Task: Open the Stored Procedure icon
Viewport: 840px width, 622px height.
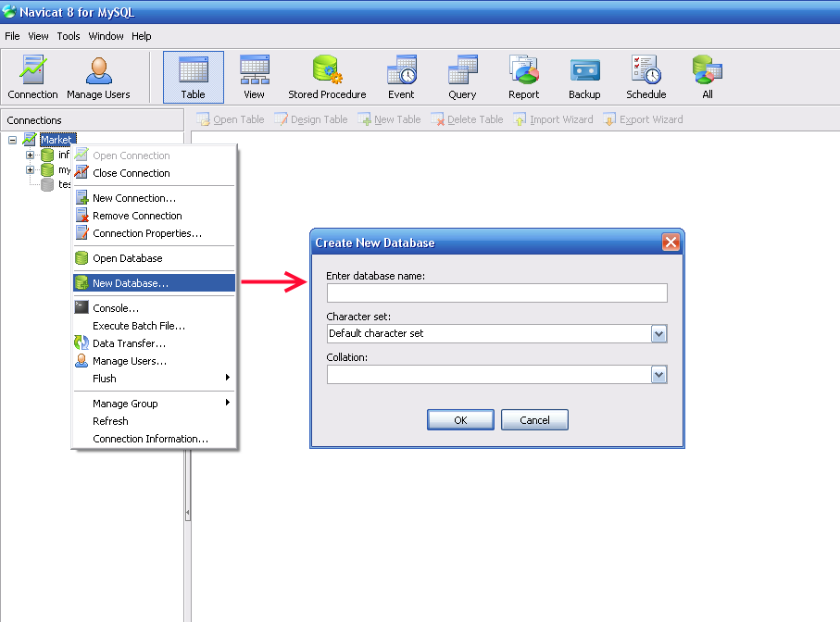Action: coord(327,77)
